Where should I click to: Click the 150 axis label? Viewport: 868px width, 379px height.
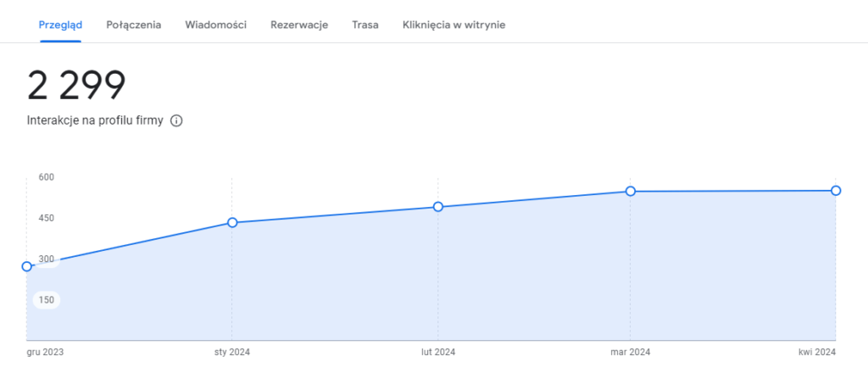point(46,300)
